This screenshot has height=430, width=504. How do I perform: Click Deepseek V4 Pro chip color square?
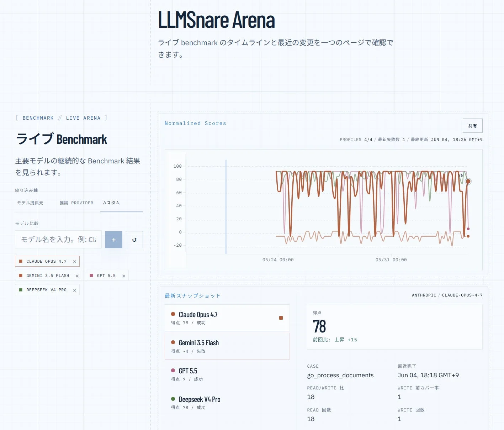pyautogui.click(x=21, y=290)
